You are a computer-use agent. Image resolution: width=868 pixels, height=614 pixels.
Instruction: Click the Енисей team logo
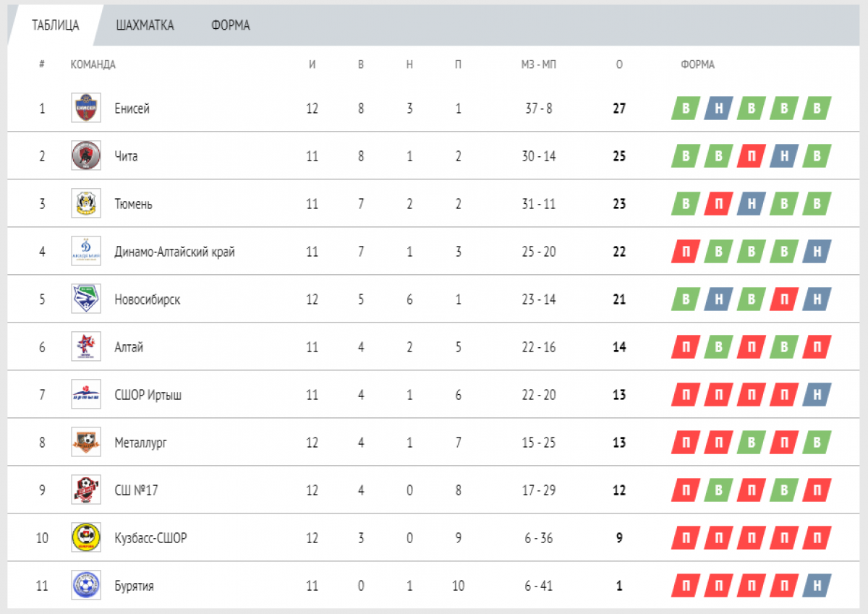click(85, 108)
